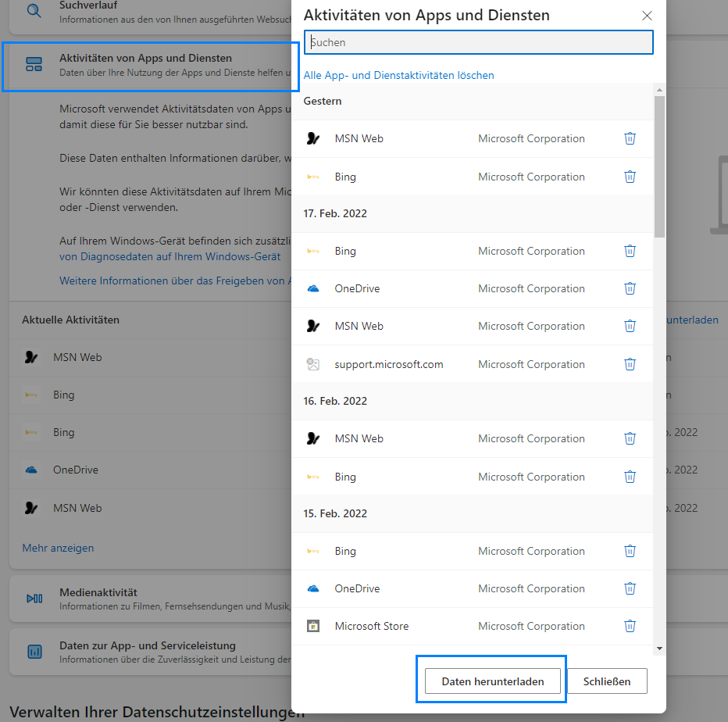Viewport: 728px width, 722px height.
Task: Click the scrollbar up arrow in activity list
Action: coord(659,90)
